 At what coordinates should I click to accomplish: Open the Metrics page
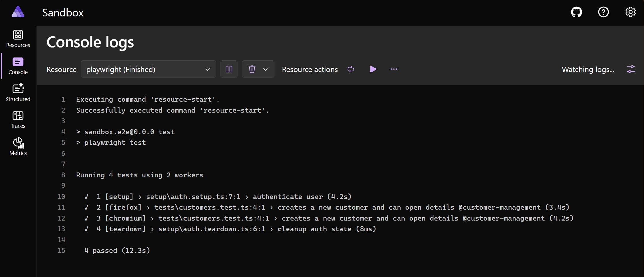coord(18,147)
